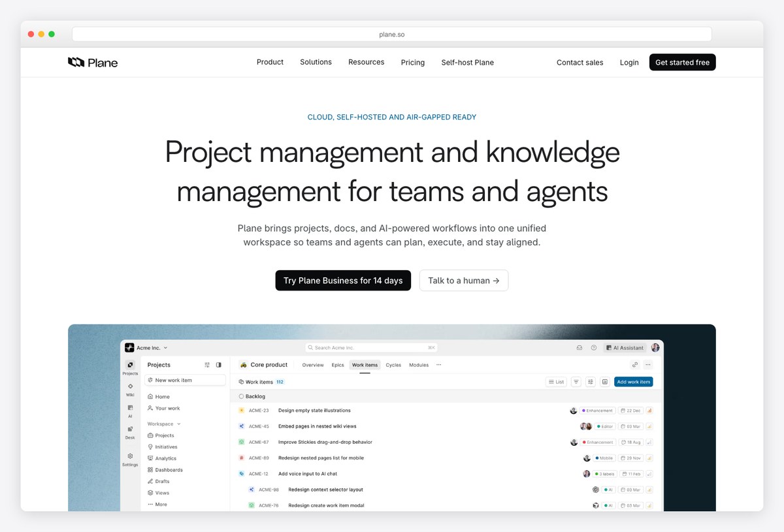Switch to the Overview tab
The width and height of the screenshot is (784, 532).
[x=313, y=365]
